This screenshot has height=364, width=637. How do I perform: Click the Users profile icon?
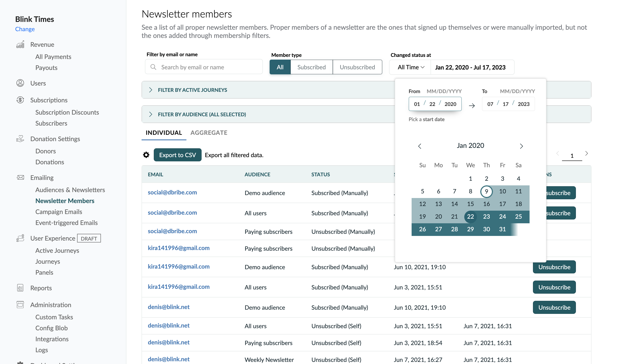click(x=20, y=83)
